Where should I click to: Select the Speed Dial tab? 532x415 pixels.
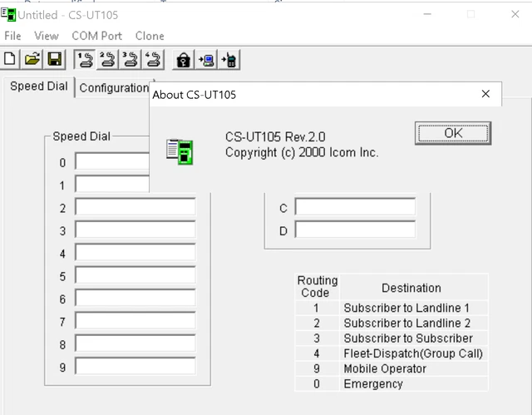39,86
